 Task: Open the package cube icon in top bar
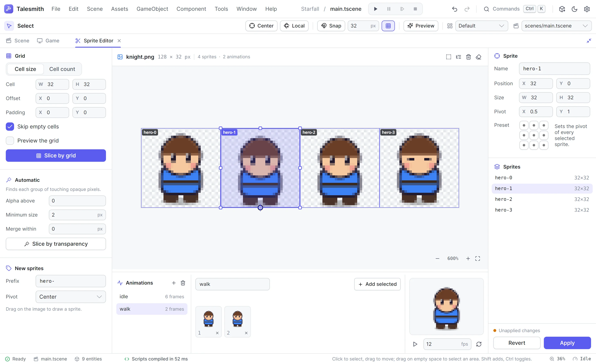click(562, 9)
